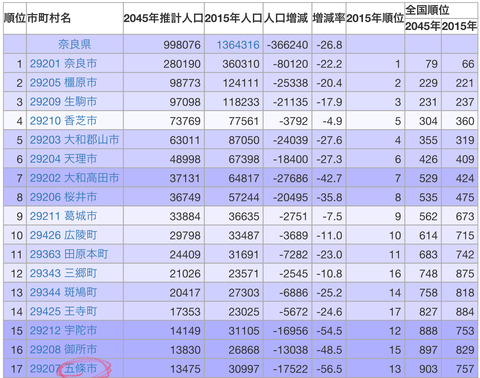Select the -42.7 rate for 大和高田市
Image resolution: width=480 pixels, height=378 pixels.
pos(329,178)
